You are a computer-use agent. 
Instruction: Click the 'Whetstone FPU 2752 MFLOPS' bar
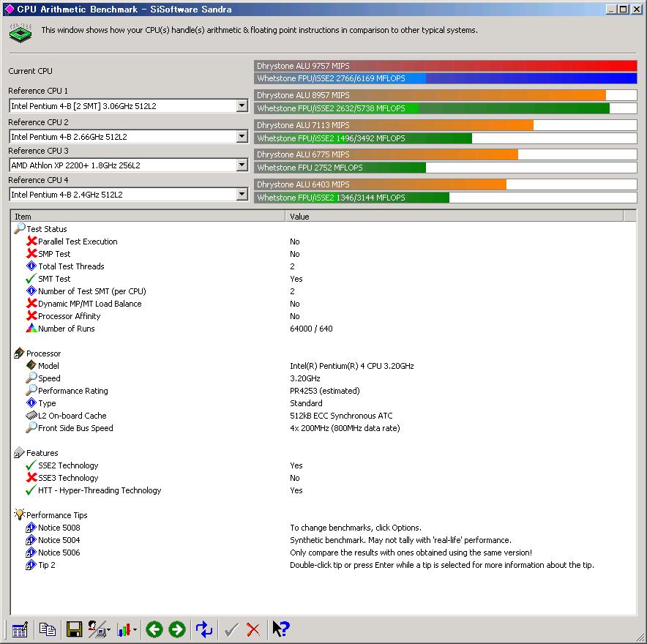pyautogui.click(x=446, y=168)
